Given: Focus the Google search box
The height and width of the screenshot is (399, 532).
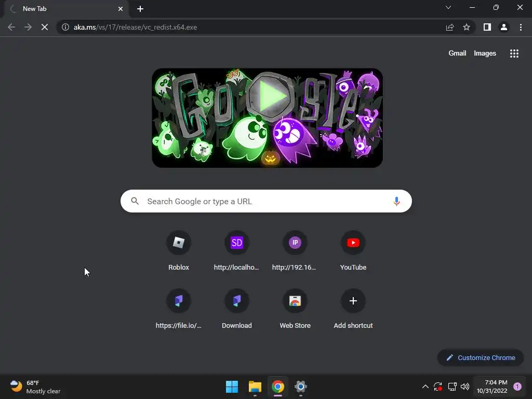Looking at the screenshot, I should point(266,201).
